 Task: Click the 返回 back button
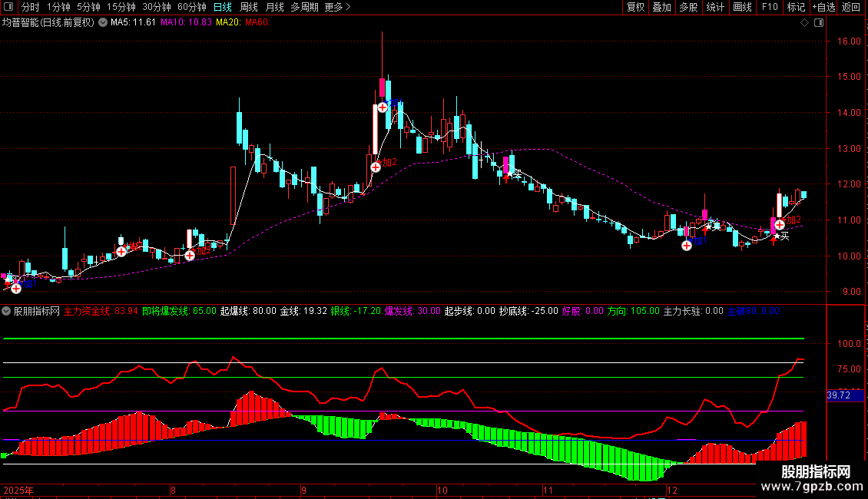coord(851,8)
